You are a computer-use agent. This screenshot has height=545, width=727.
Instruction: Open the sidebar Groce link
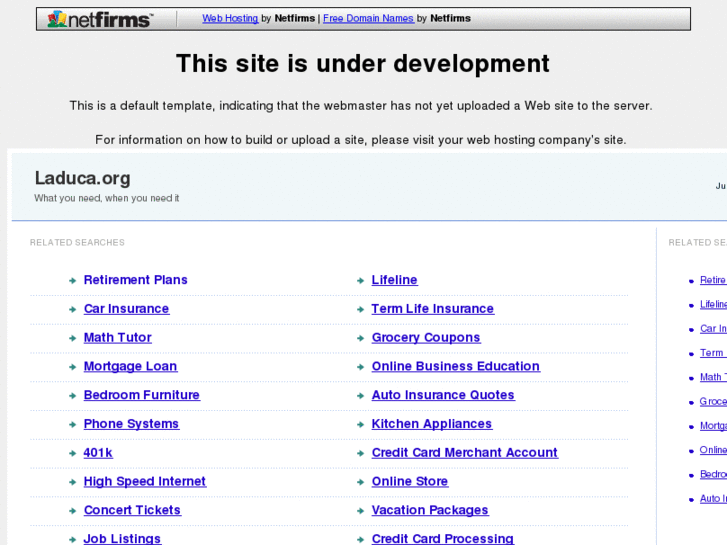click(x=713, y=401)
